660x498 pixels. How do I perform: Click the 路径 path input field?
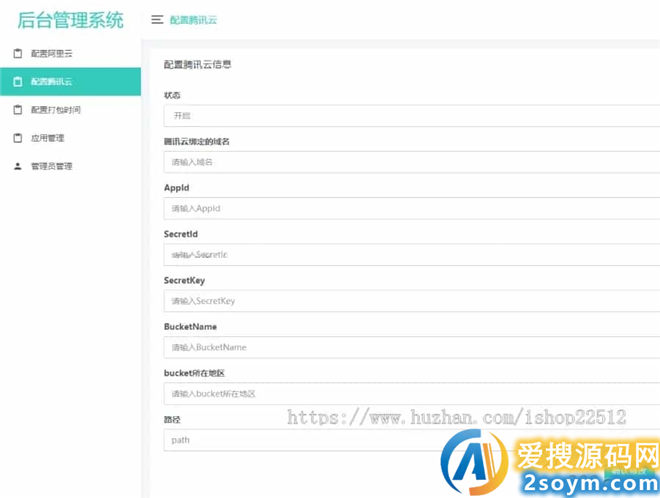click(412, 440)
